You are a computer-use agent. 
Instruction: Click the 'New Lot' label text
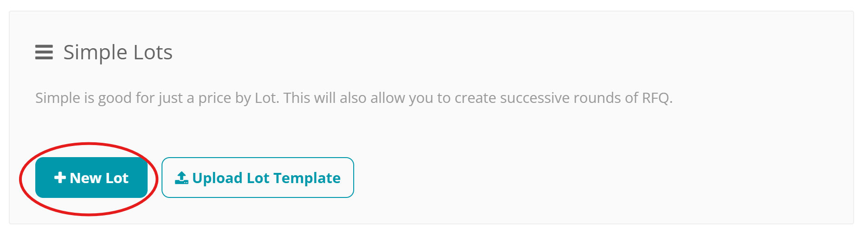[99, 178]
